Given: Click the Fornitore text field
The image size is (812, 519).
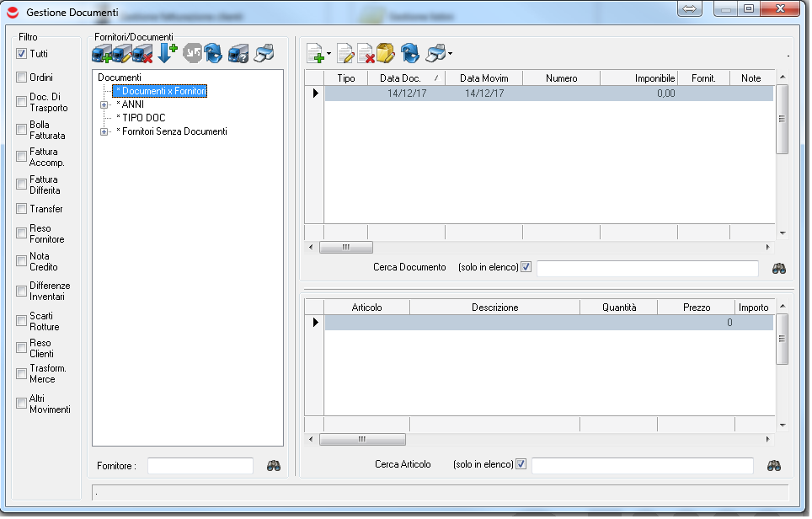Looking at the screenshot, I should (x=200, y=466).
